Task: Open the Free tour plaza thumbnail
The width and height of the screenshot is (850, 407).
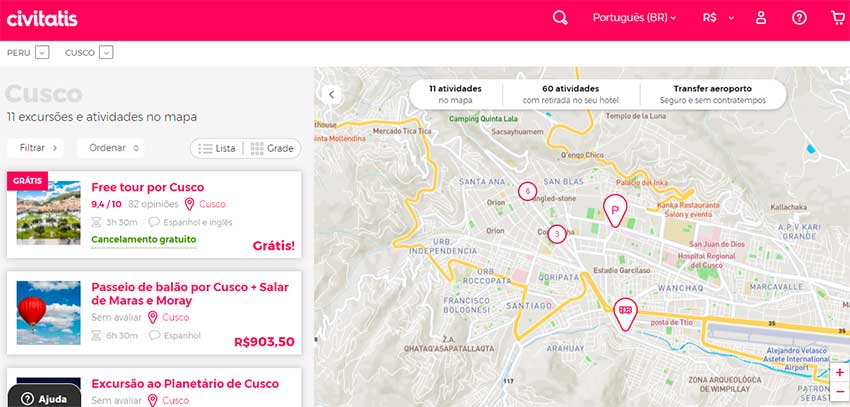Action: pos(48,213)
